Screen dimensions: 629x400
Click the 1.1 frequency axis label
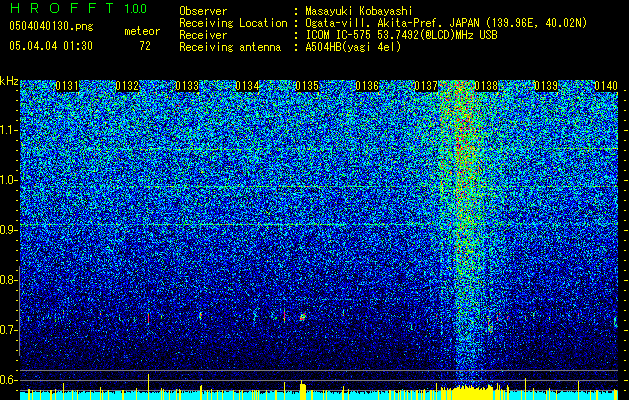(x=8, y=130)
